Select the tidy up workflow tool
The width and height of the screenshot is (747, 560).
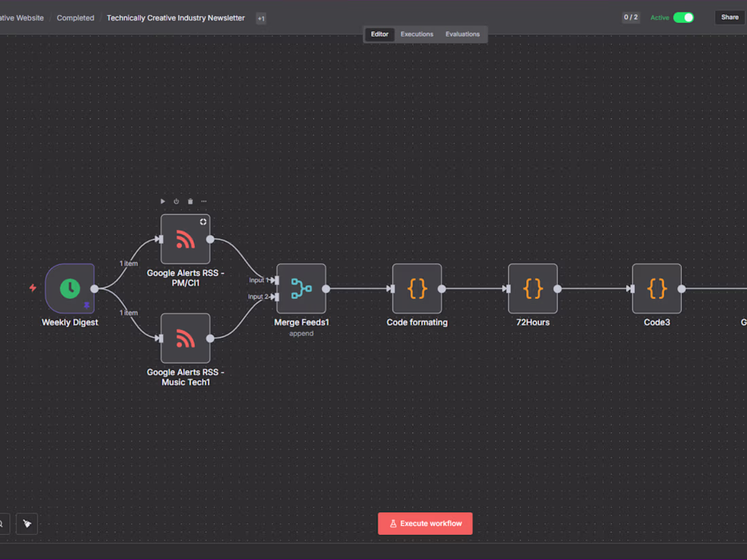point(26,523)
